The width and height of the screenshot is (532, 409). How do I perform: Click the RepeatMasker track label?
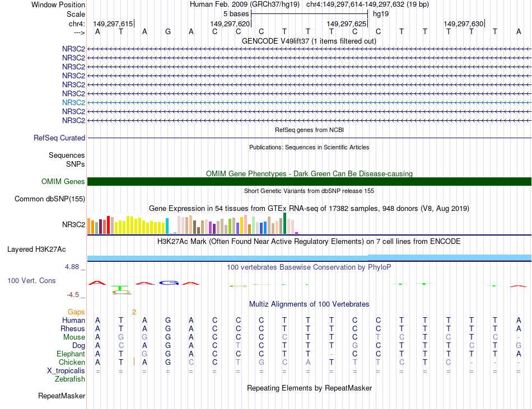62,396
